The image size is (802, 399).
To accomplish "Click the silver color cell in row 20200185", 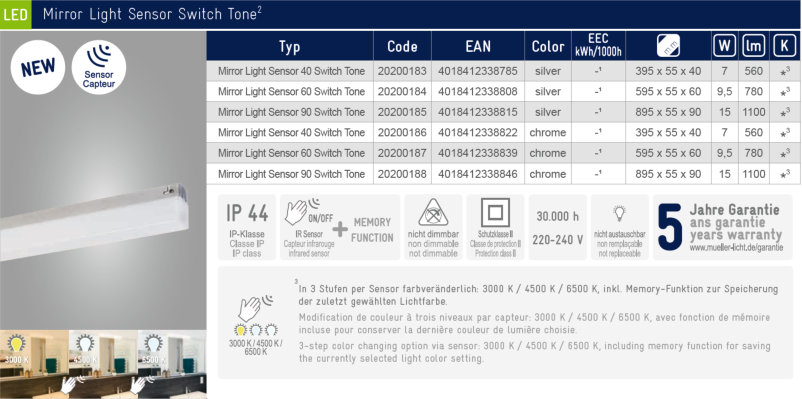I will 548,112.
